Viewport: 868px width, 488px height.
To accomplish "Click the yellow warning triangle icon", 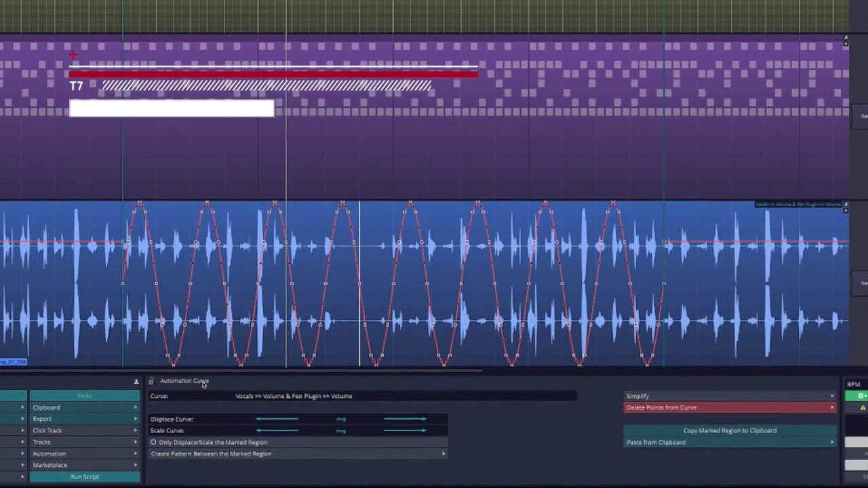I will click(x=863, y=407).
